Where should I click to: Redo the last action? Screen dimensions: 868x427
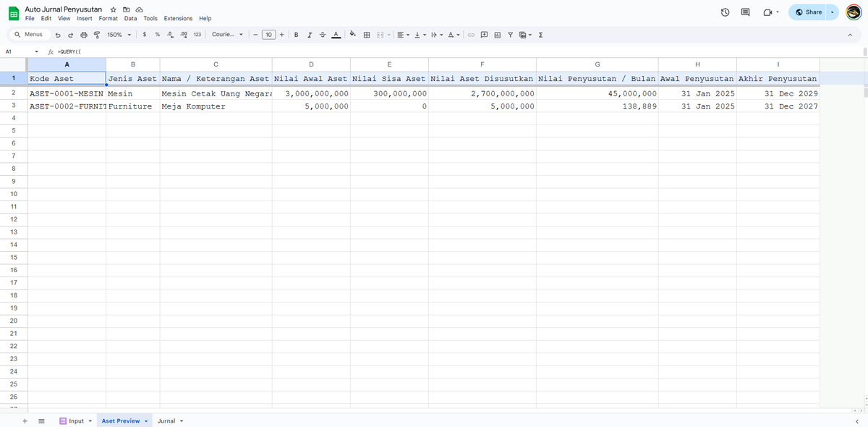click(70, 34)
